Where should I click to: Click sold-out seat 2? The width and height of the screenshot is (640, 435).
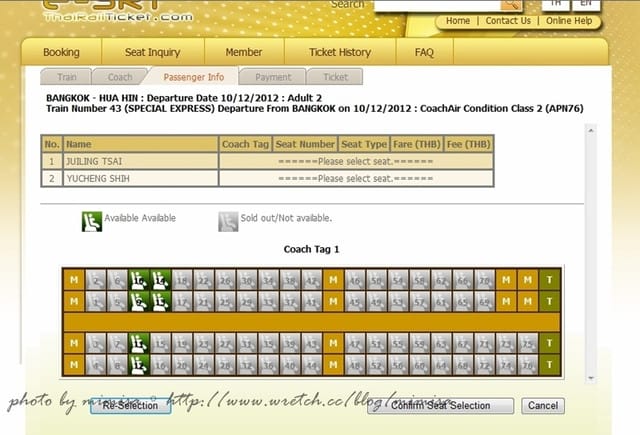[x=96, y=280]
